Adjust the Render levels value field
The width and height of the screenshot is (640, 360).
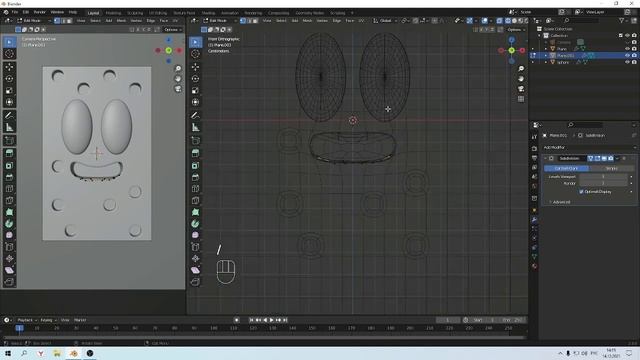click(x=603, y=183)
